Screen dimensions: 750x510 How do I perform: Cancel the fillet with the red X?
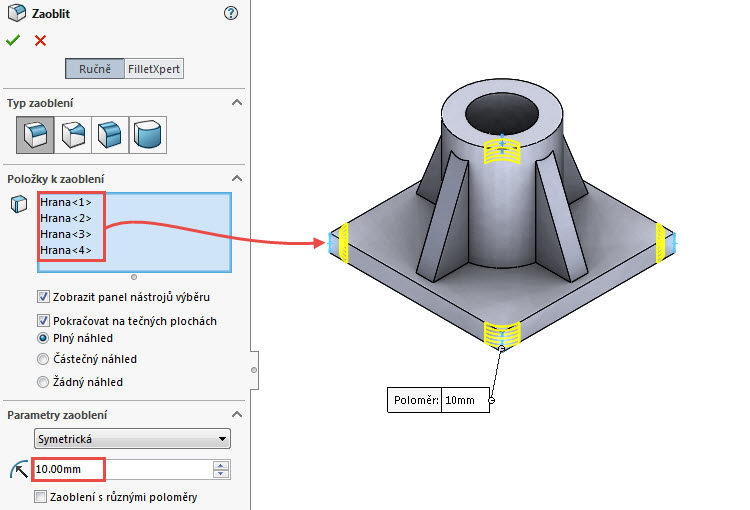pyautogui.click(x=41, y=41)
